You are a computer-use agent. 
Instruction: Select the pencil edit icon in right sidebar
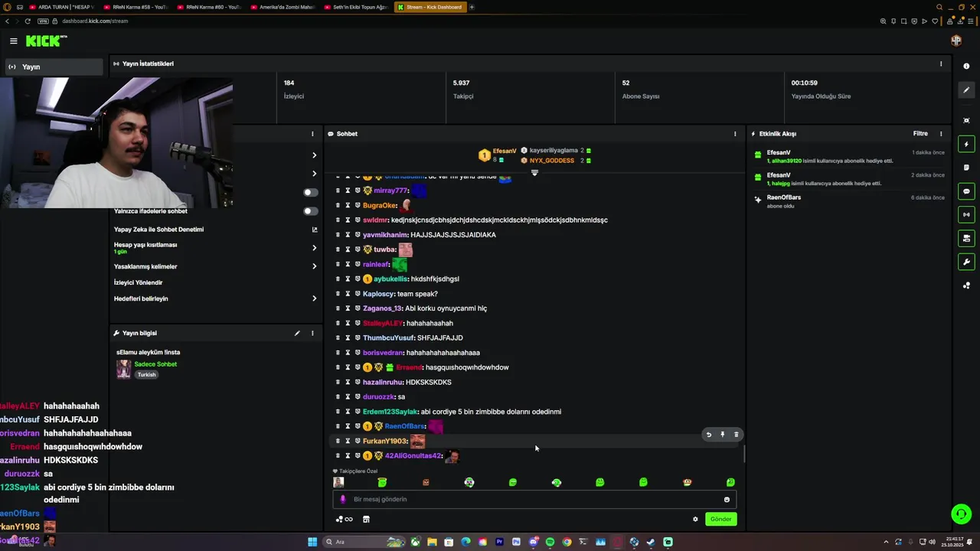[966, 90]
